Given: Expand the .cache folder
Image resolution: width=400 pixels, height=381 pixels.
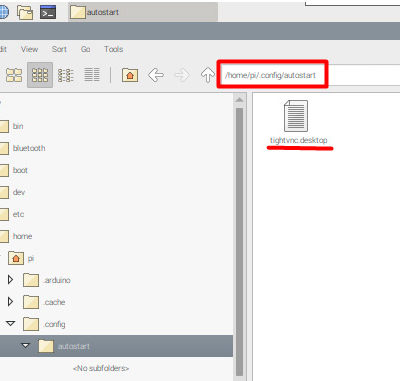Looking at the screenshot, I should coord(10,302).
